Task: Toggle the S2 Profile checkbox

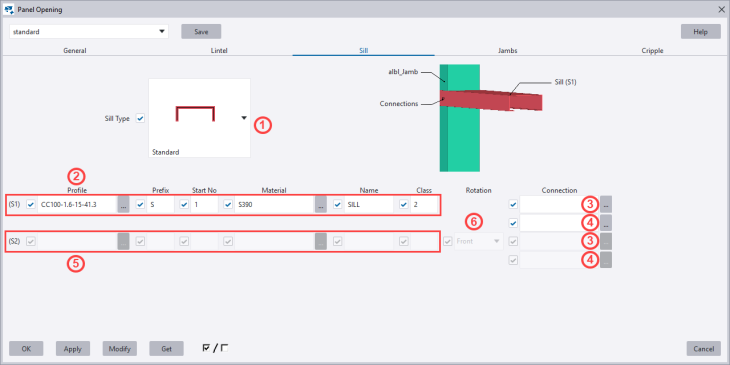Action: coord(31,242)
